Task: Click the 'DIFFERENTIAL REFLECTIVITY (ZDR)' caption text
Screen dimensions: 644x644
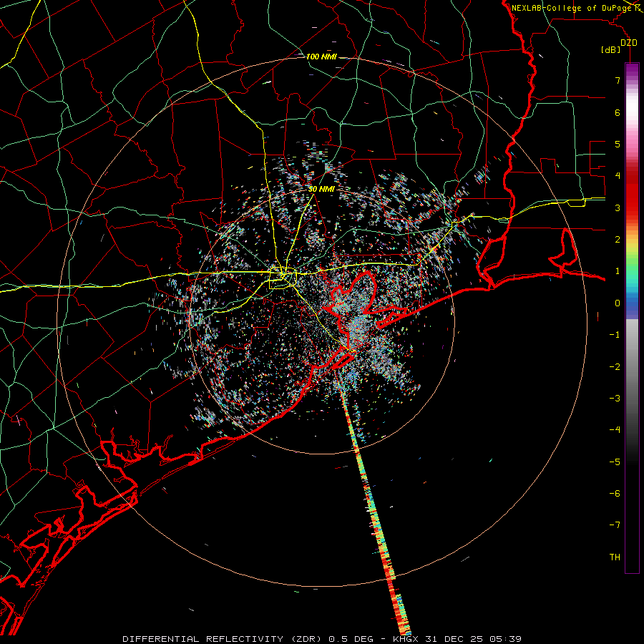Action: coord(223,639)
